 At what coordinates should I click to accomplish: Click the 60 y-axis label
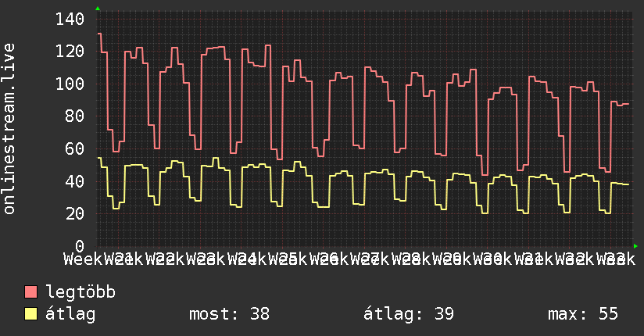point(75,148)
